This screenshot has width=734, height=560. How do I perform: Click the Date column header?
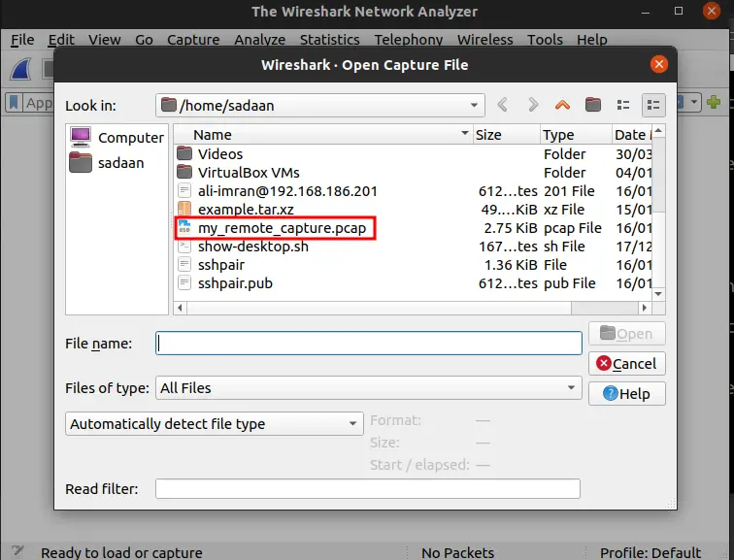(x=632, y=135)
